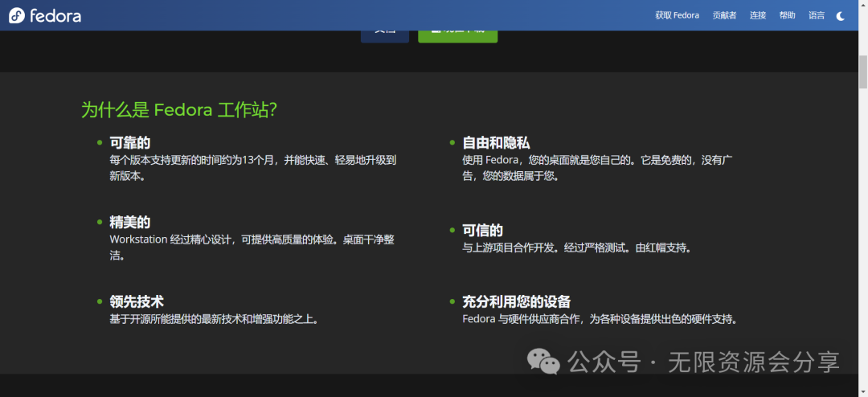Open the 贡献者 menu

[724, 15]
